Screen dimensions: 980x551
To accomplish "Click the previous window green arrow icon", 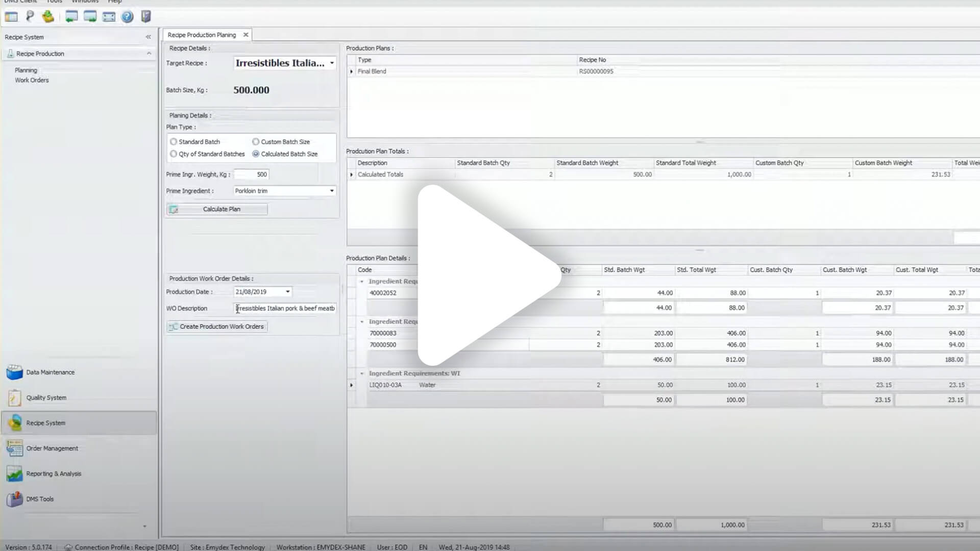I will tap(71, 17).
